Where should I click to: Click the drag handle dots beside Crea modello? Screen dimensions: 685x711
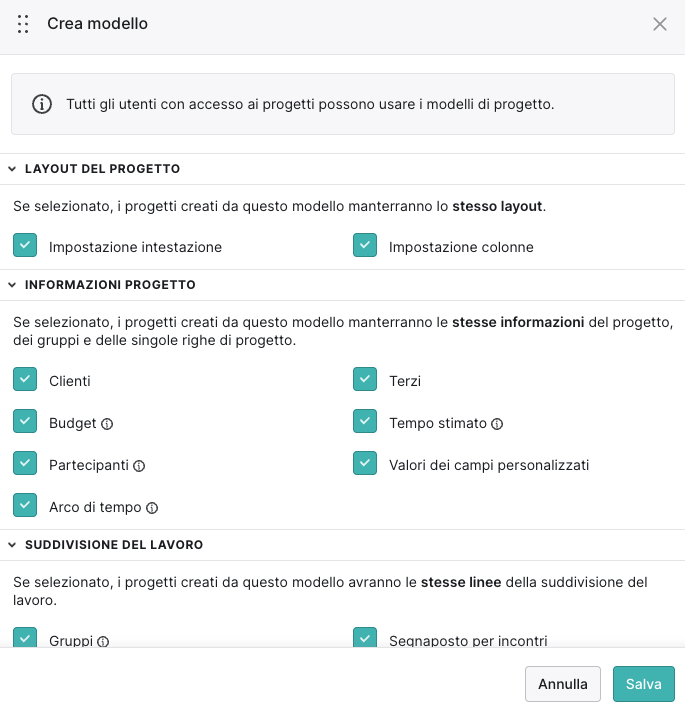[23, 24]
